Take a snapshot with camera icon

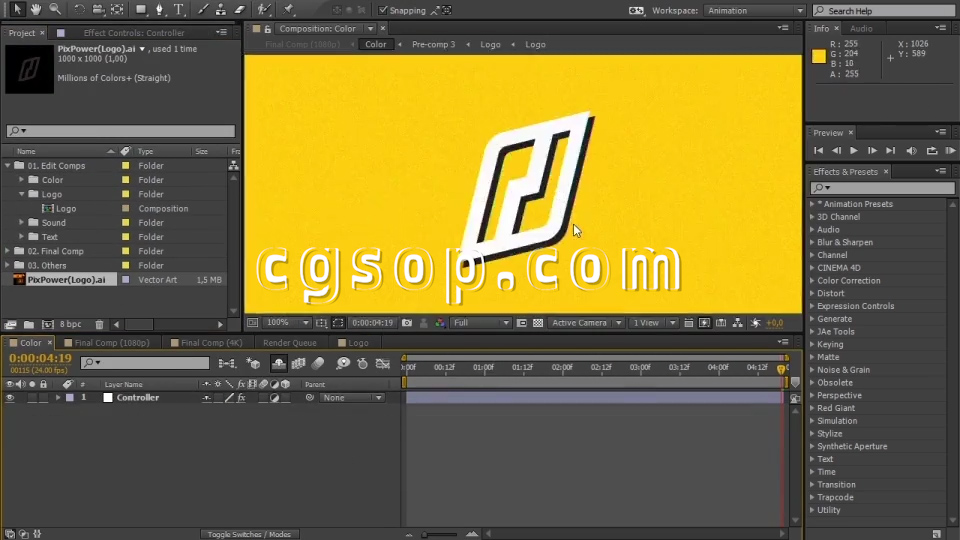coord(407,323)
